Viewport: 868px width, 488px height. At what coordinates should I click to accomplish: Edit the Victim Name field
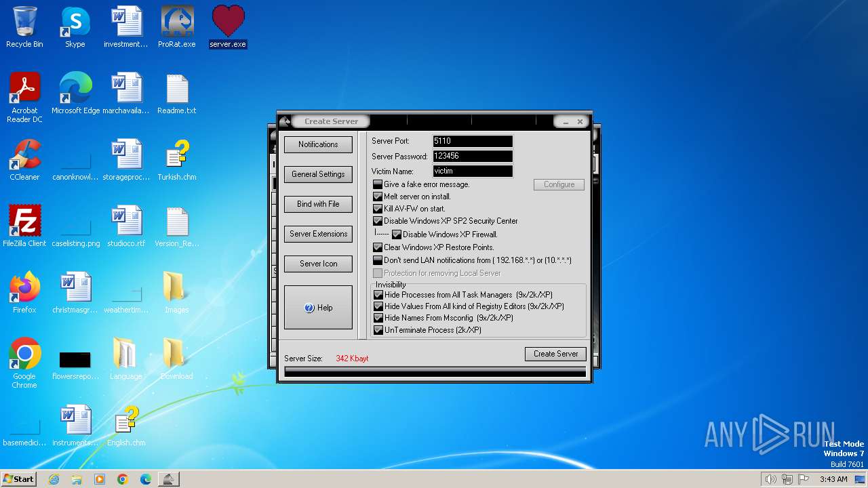(473, 171)
